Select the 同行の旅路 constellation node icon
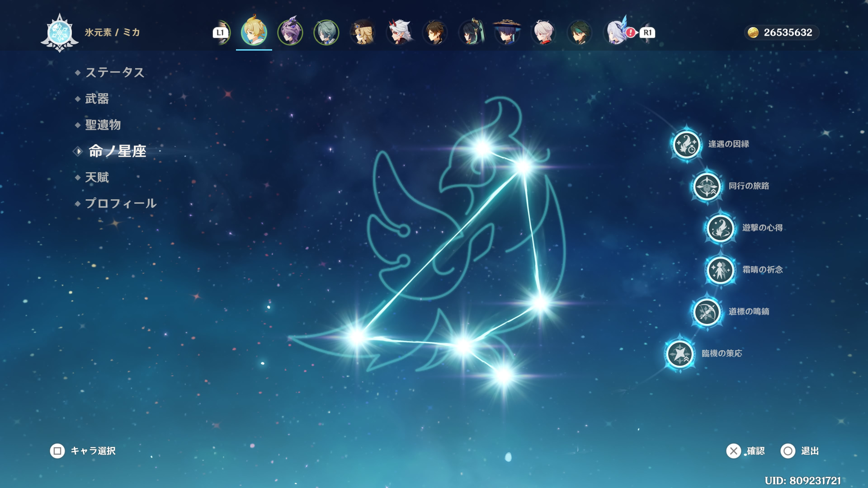The width and height of the screenshot is (868, 488). click(707, 186)
